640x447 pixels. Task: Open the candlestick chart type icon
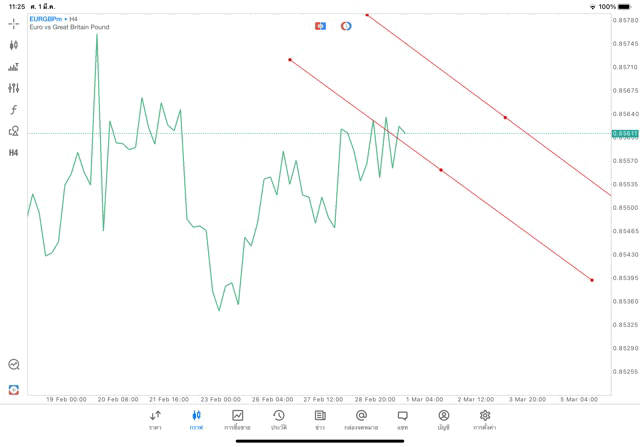[x=14, y=45]
